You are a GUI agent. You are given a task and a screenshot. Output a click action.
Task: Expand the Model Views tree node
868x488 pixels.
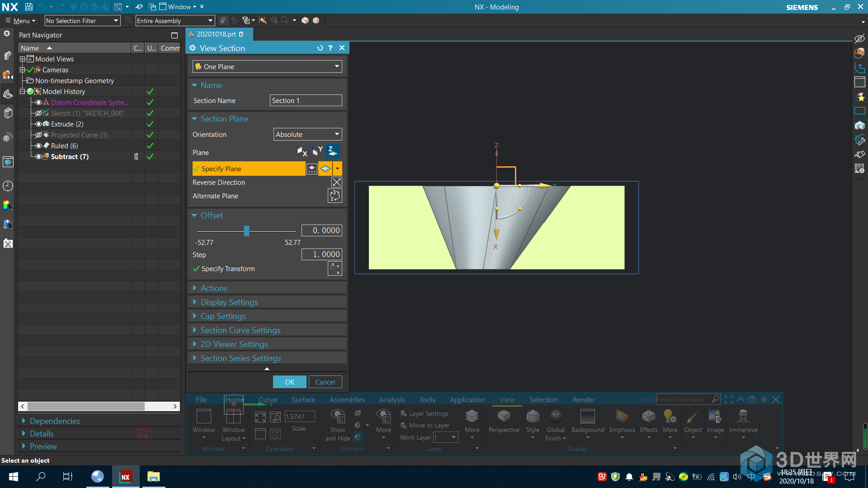[22, 59]
